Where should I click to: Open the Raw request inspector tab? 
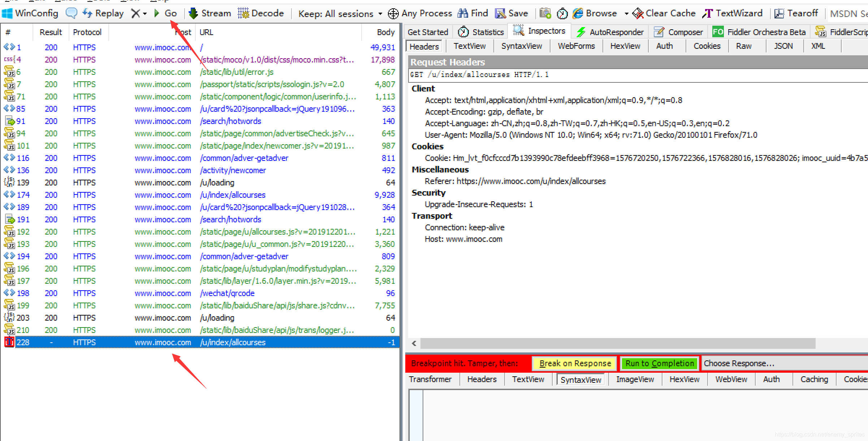pos(744,46)
